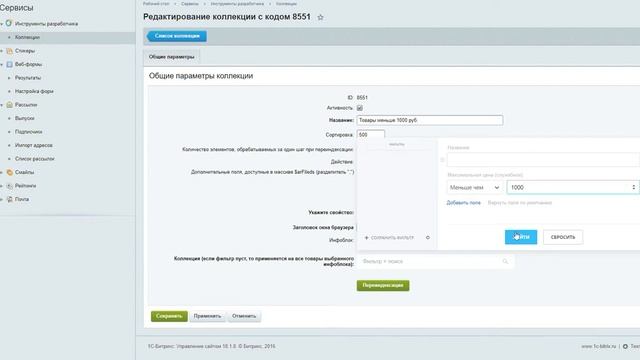Open Подписчики in the sidebar
The width and height of the screenshot is (640, 360).
coord(29,131)
